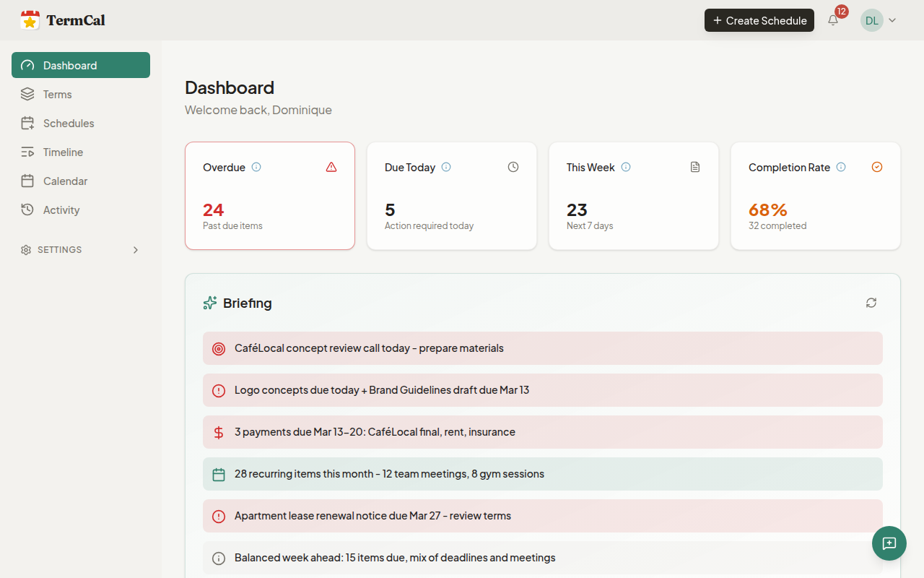The width and height of the screenshot is (924, 578).
Task: Refresh the Briefing using the refresh icon
Action: (x=871, y=303)
